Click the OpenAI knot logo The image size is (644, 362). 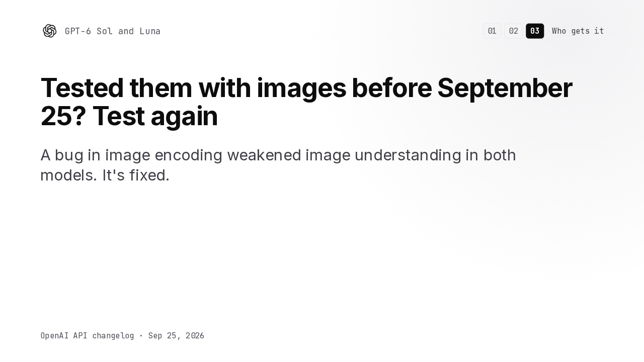pos(49,31)
